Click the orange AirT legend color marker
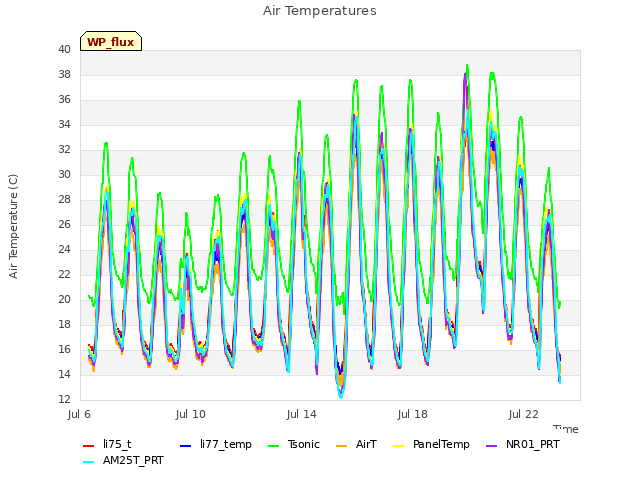Image resolution: width=640 pixels, height=480 pixels. pyautogui.click(x=341, y=446)
